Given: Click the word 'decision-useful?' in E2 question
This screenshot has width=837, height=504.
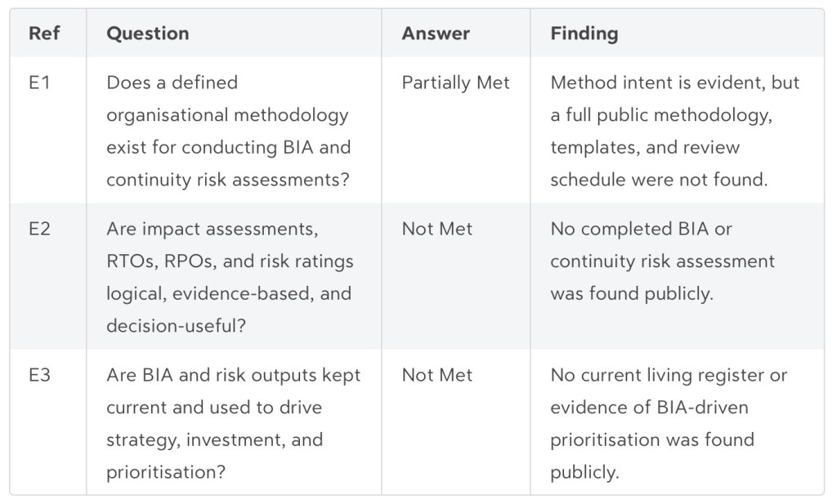Looking at the screenshot, I should tap(175, 325).
